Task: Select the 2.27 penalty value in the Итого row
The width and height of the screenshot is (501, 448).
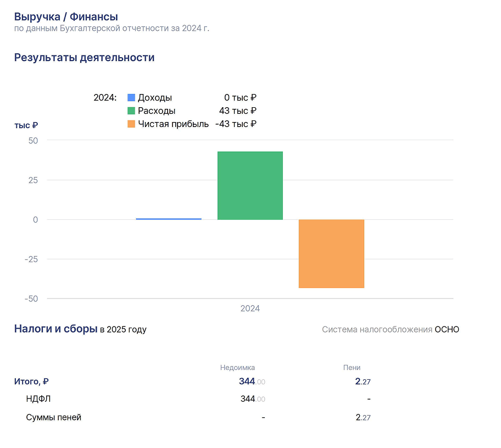Action: pos(363,381)
